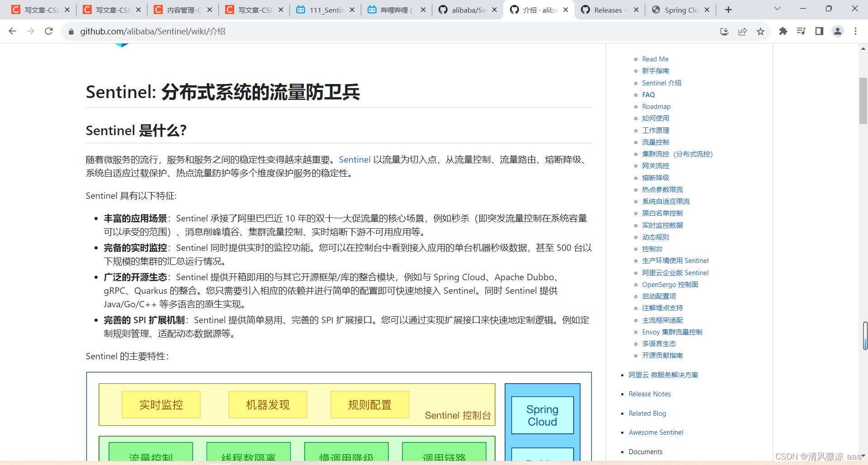
Task: Open 网关流控 sidebar link
Action: (x=656, y=166)
